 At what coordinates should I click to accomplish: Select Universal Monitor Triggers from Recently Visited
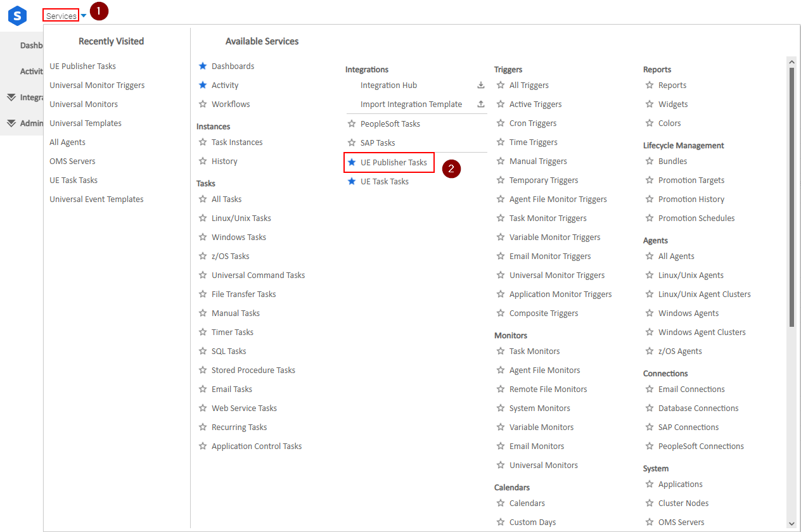pos(97,85)
